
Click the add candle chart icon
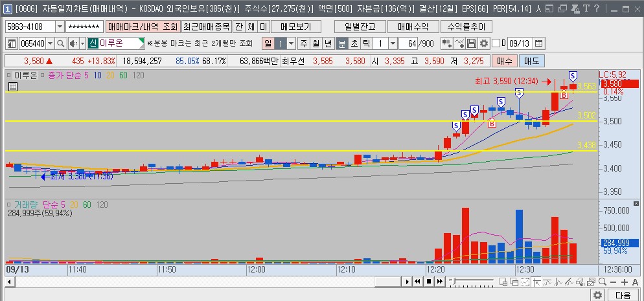[446, 43]
